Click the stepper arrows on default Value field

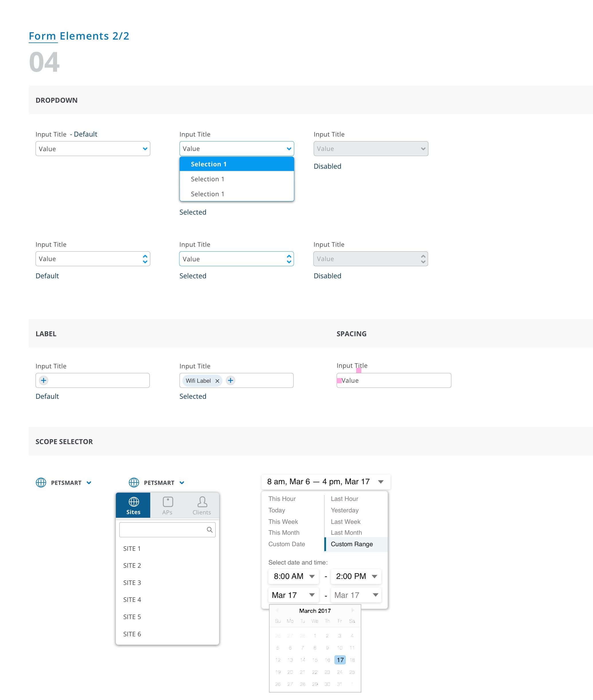pos(145,259)
